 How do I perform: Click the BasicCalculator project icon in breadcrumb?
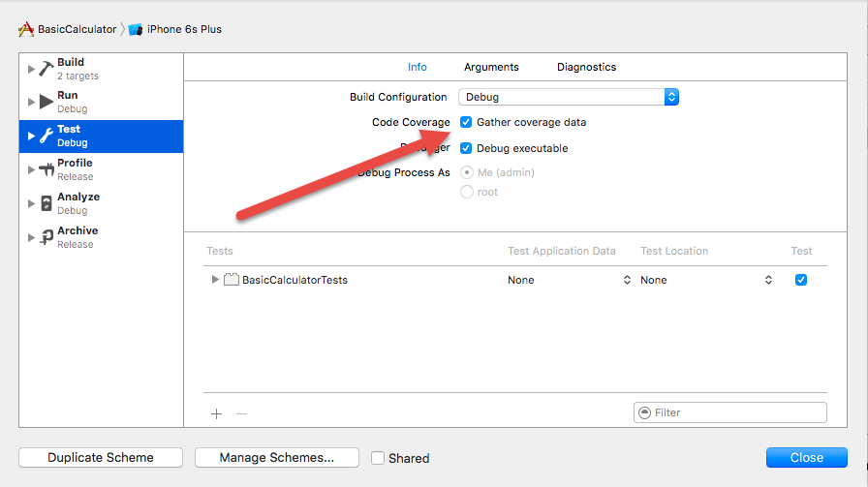[26, 29]
